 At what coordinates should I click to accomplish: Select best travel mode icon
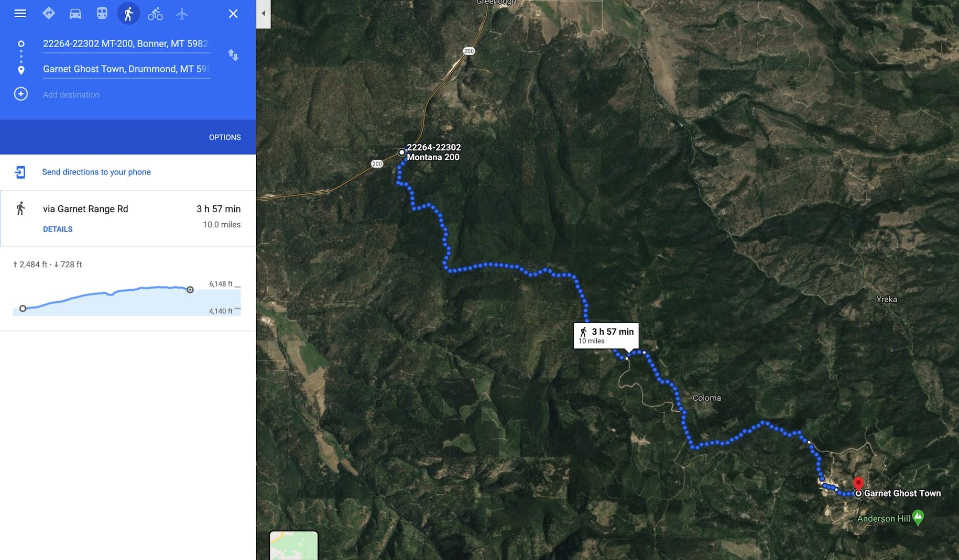[x=49, y=14]
